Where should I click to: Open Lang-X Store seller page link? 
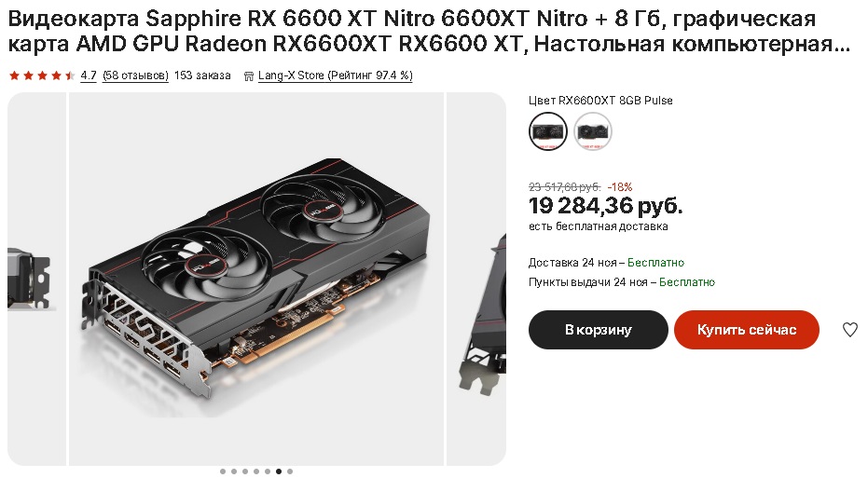(x=336, y=75)
